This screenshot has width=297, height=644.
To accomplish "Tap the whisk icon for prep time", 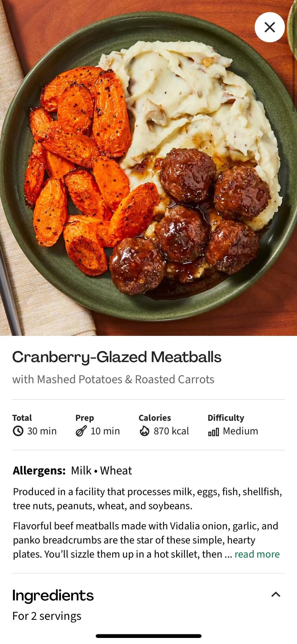I will [x=81, y=431].
